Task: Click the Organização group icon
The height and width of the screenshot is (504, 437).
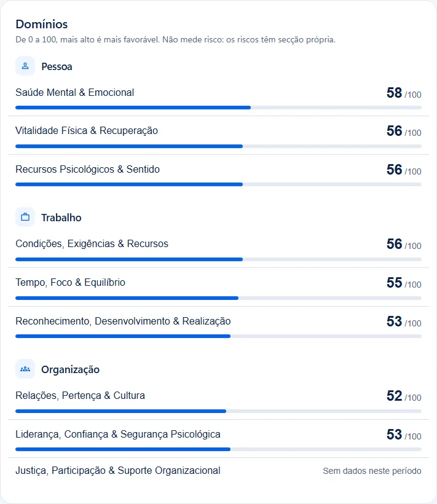Action: (25, 369)
